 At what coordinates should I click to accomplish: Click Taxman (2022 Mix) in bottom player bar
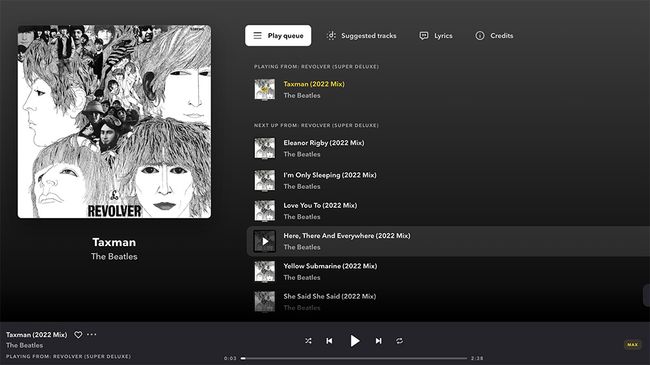[x=36, y=335]
